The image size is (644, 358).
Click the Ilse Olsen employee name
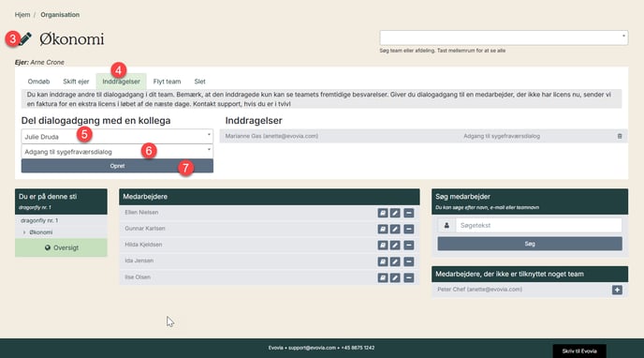(x=138, y=277)
